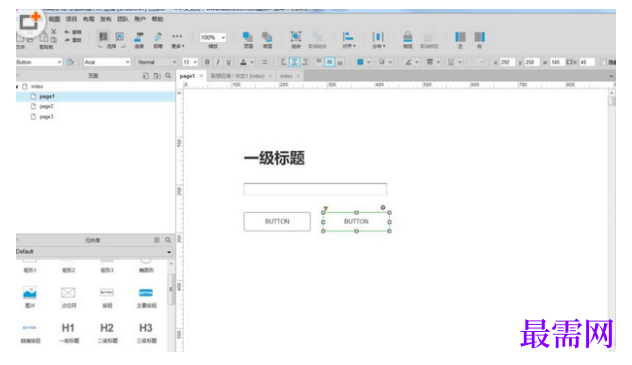
Task: Search the widget library with magnifier
Action: click(x=168, y=240)
